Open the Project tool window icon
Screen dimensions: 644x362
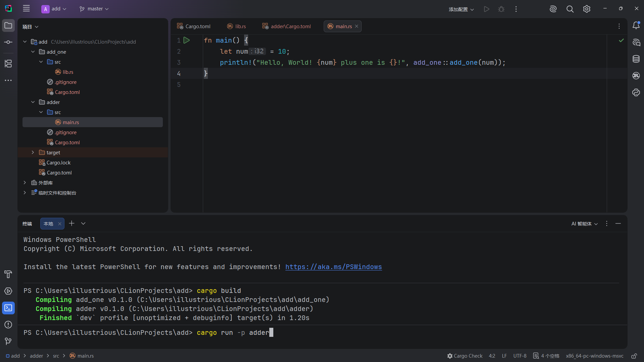8,25
